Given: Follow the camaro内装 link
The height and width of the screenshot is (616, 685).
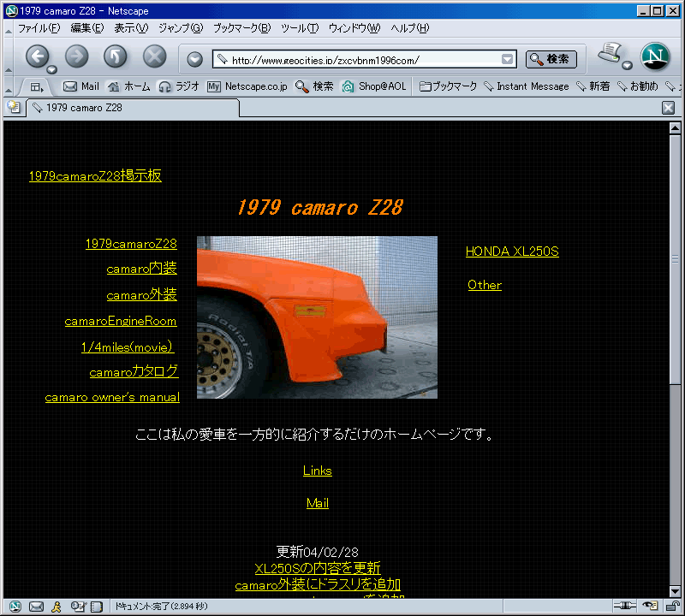Looking at the screenshot, I should click(141, 268).
